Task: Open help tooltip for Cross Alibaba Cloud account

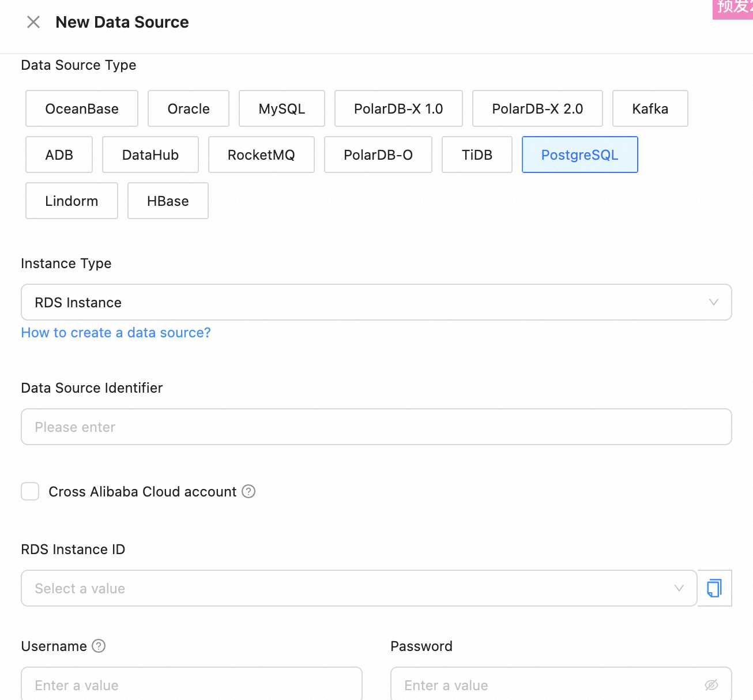Action: pyautogui.click(x=249, y=491)
